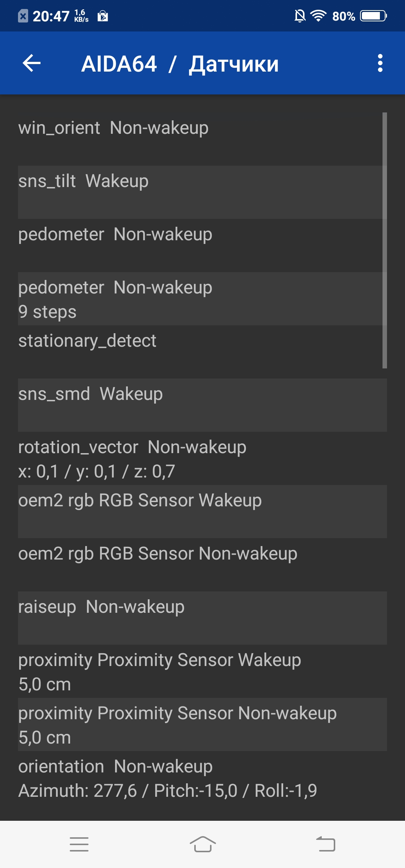
Task: Select the orientation Non-wakeup row
Action: [x=202, y=778]
